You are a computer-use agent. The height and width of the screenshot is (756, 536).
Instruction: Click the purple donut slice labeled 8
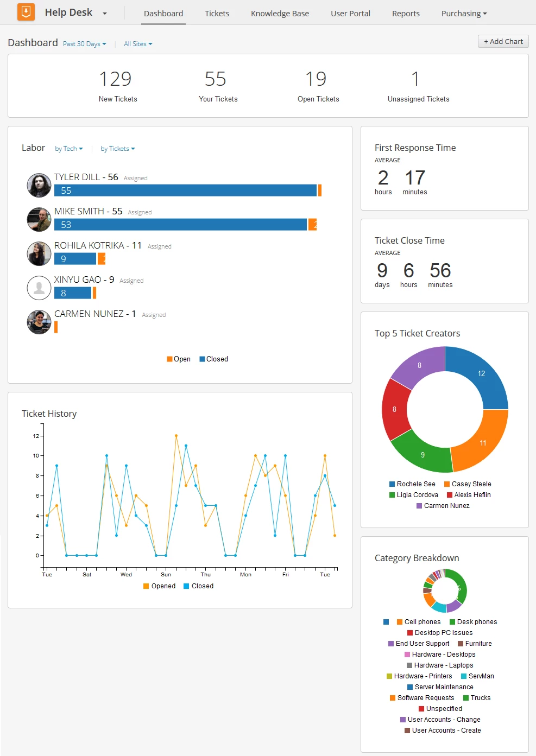coord(419,365)
